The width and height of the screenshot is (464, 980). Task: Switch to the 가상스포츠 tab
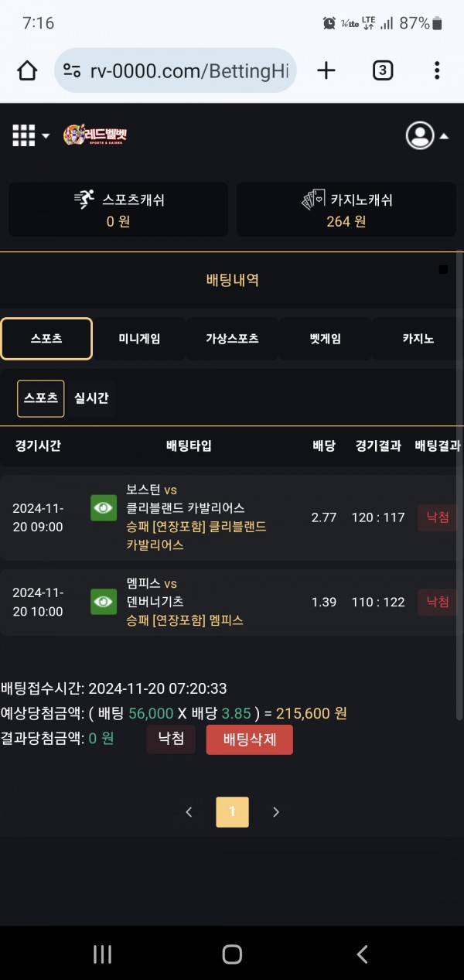(x=232, y=339)
